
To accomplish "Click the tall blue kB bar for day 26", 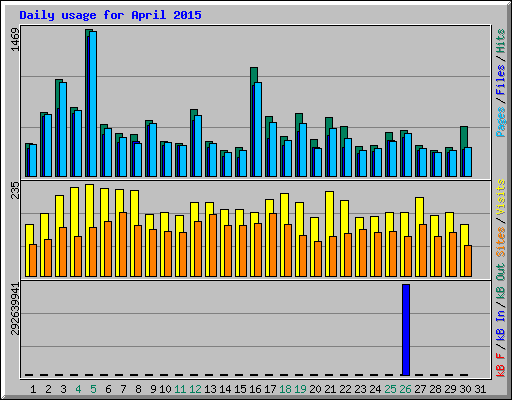I will (406, 330).
